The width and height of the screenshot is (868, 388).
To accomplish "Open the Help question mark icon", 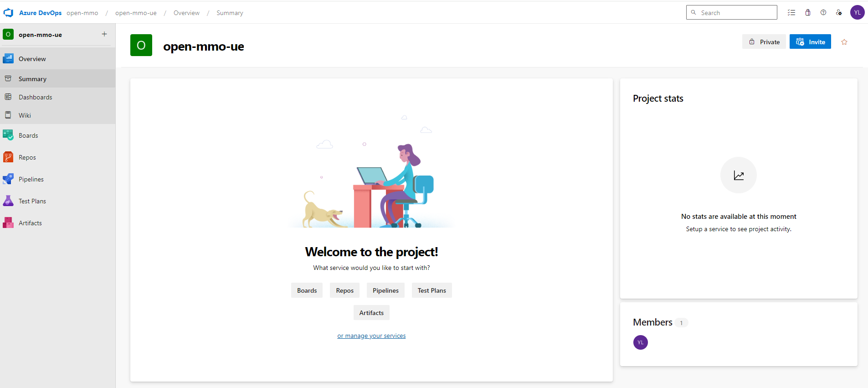I will point(823,13).
